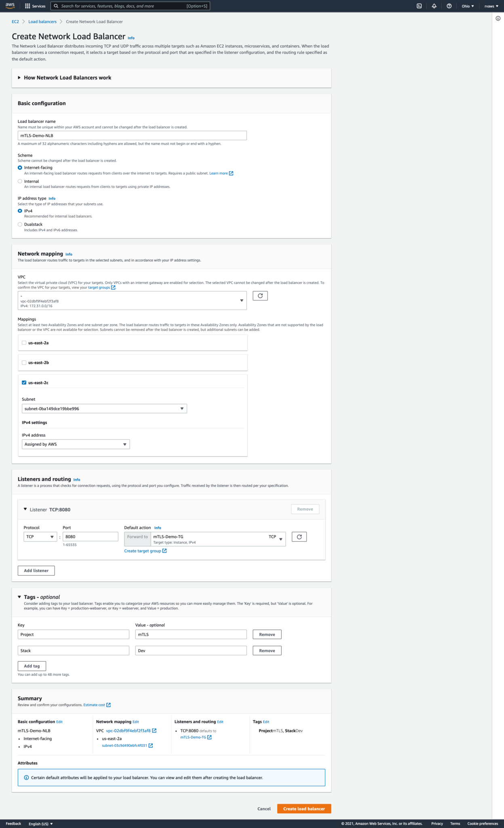The image size is (504, 828).
Task: Click the search magnifier icon
Action: (x=56, y=6)
